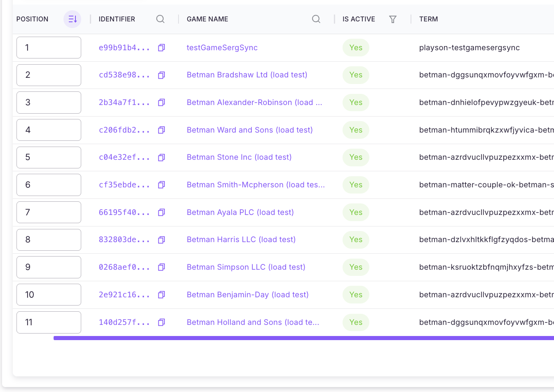Open Betman Ward and Sons game link

pyautogui.click(x=250, y=130)
